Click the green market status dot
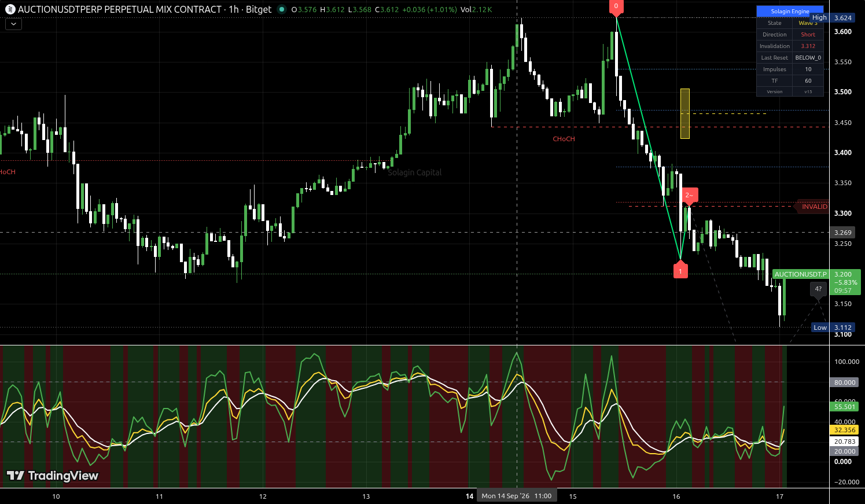 281,9
